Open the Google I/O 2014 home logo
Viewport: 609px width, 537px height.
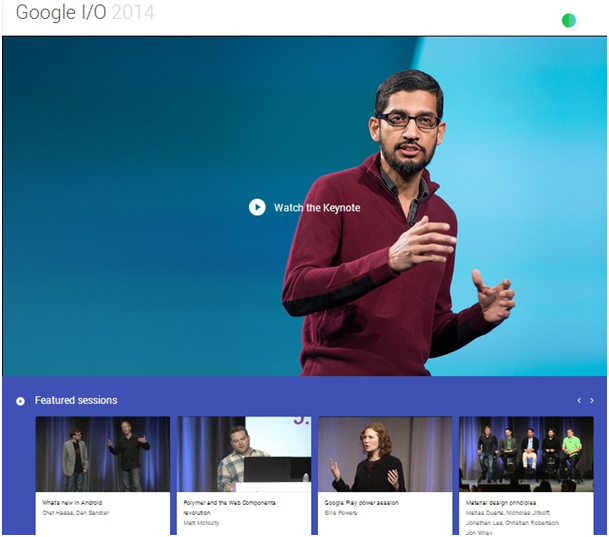coord(85,12)
